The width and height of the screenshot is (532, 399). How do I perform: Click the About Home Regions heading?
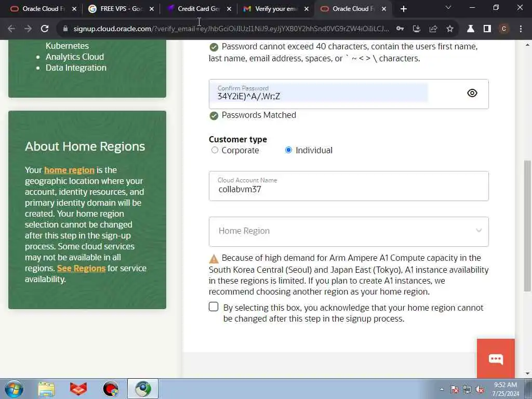[x=85, y=146]
